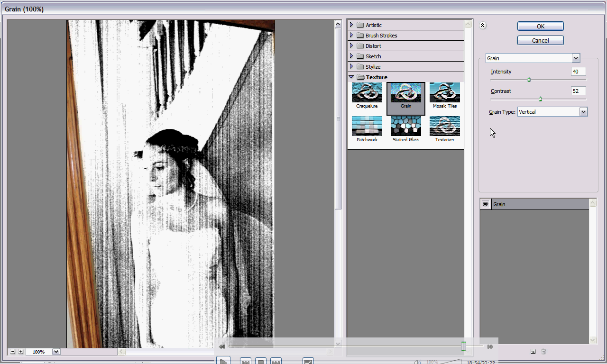Click the preview vertical scrollbar up arrow
The image size is (607, 364).
338,24
